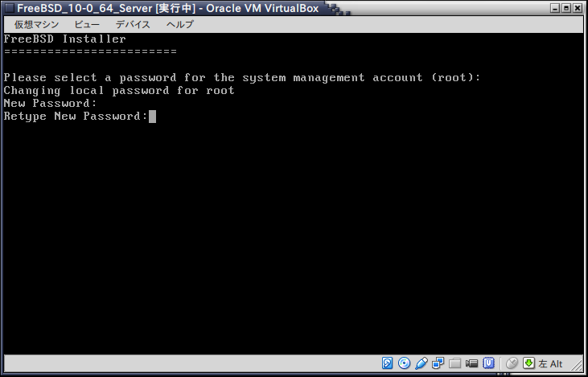
Task: Click the hard disk activity indicator icon
Action: 388,363
